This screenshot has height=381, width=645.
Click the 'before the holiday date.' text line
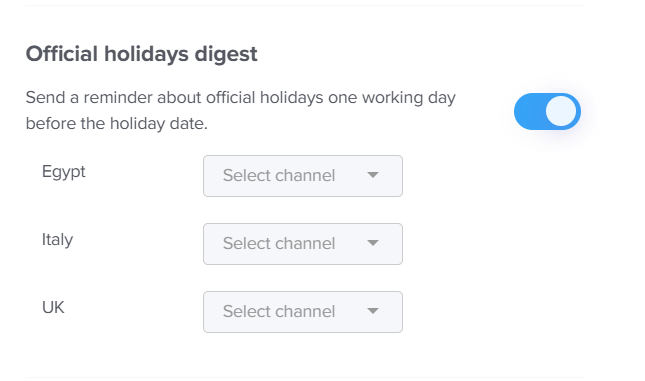(117, 123)
